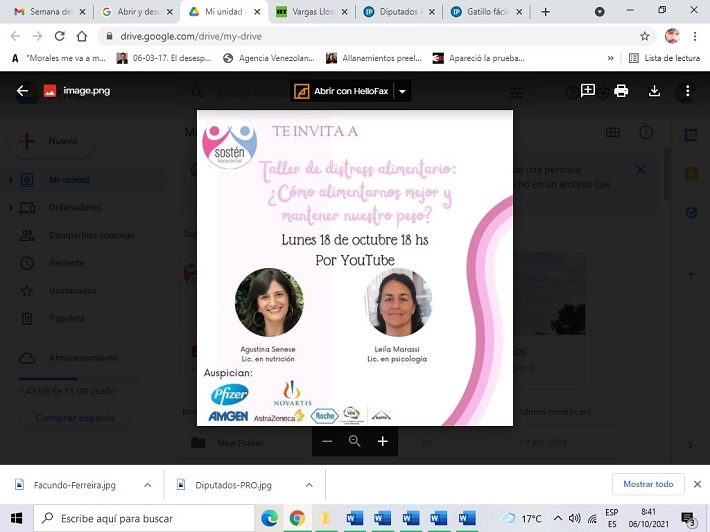Screen dimensions: 710x532
Task: Open the new tab plus button
Action: pyautogui.click(x=545, y=12)
